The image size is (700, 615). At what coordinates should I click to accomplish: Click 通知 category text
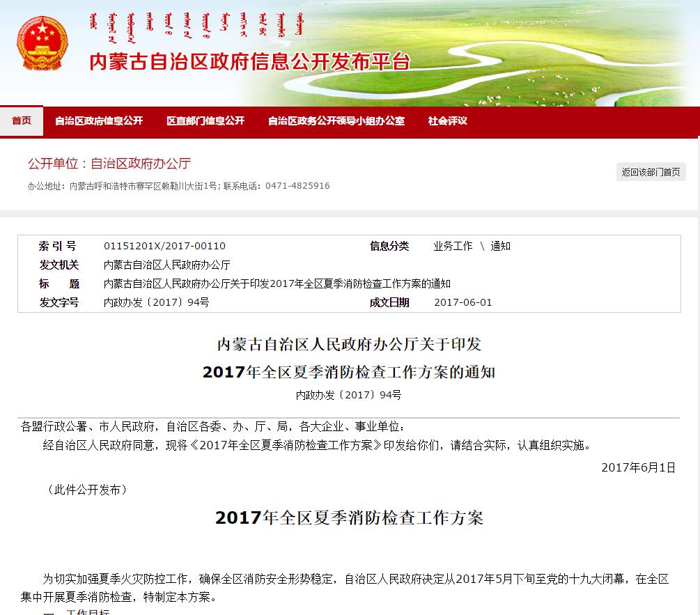click(500, 246)
